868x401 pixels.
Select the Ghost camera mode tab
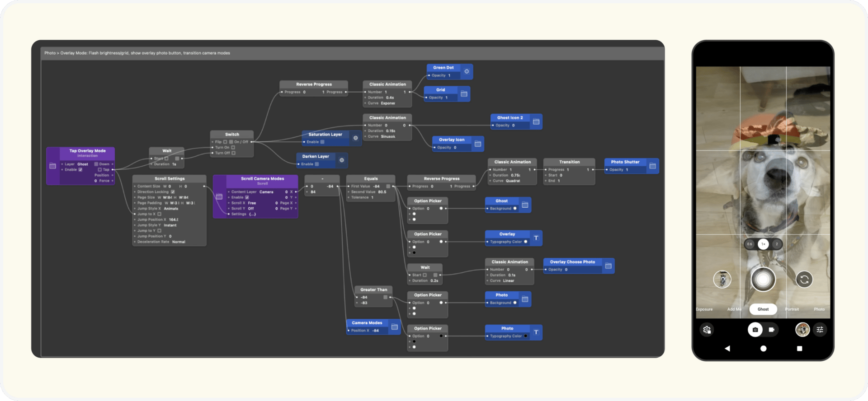click(763, 309)
